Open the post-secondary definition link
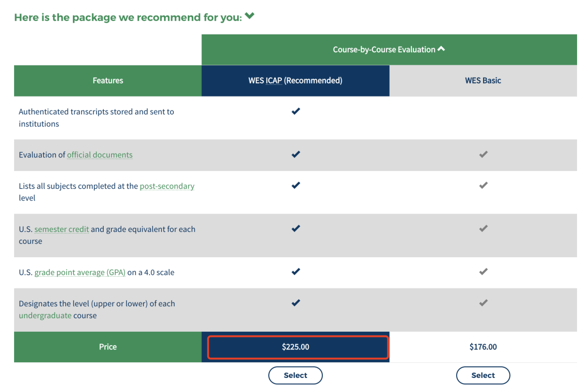Image resolution: width=583 pixels, height=392 pixels. [x=167, y=186]
